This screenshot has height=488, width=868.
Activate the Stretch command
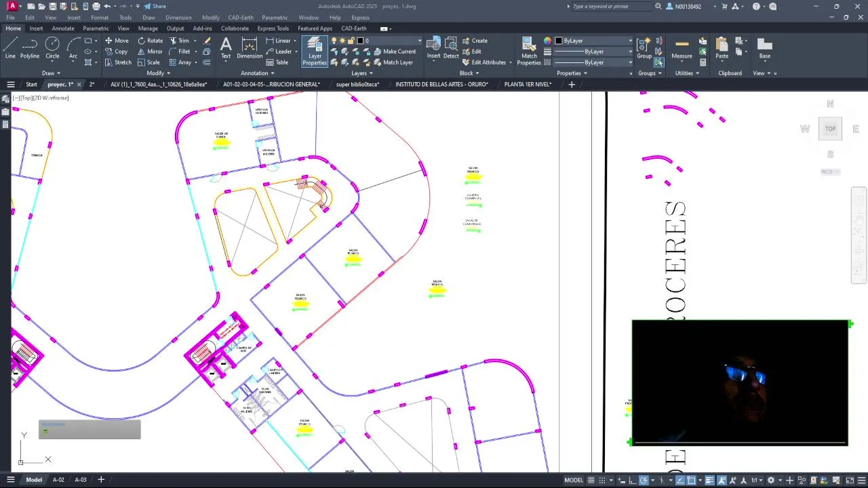pos(117,62)
